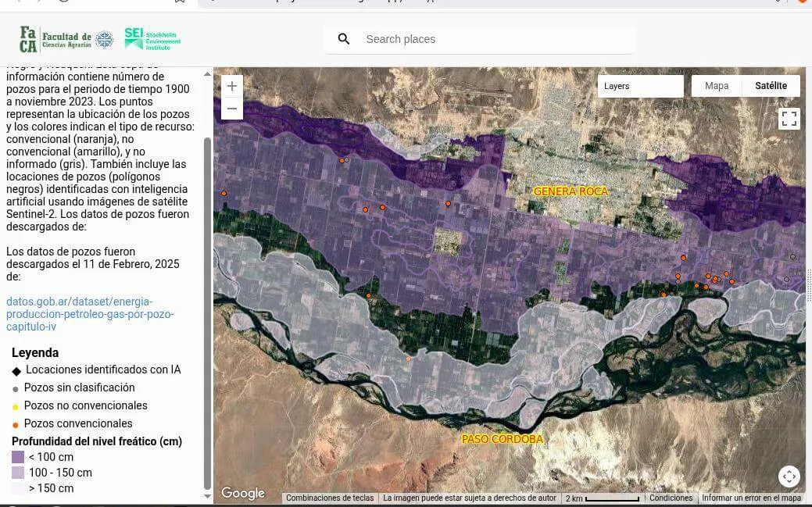Zoom in on the map
This screenshot has width=812, height=507.
(x=232, y=86)
